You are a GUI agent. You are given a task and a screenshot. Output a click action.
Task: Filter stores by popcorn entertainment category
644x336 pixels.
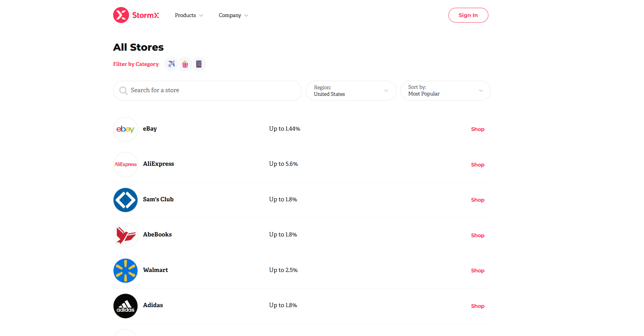pyautogui.click(x=185, y=64)
